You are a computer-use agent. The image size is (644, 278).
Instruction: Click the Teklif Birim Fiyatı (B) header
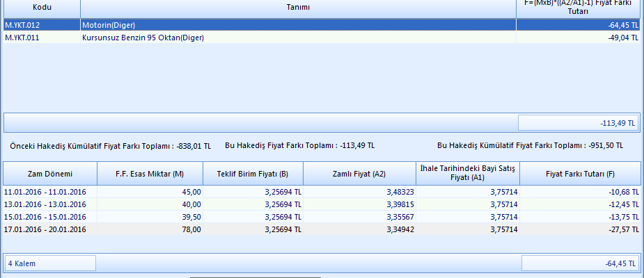tap(252, 173)
